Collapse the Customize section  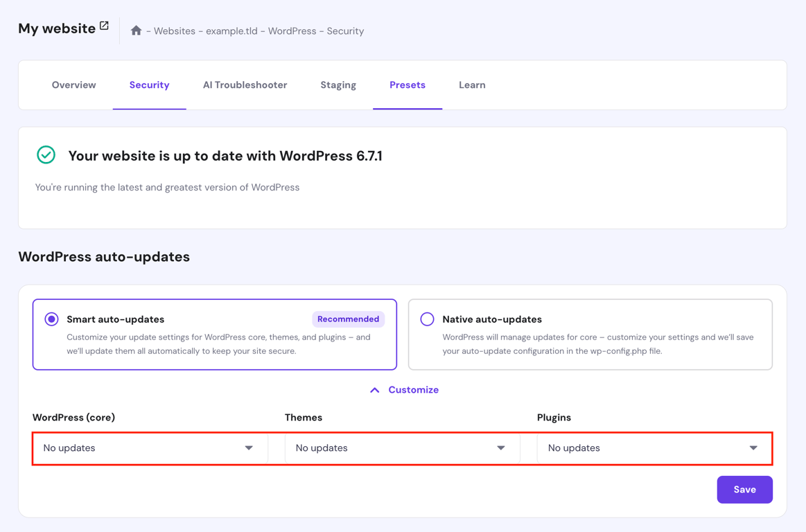[404, 389]
